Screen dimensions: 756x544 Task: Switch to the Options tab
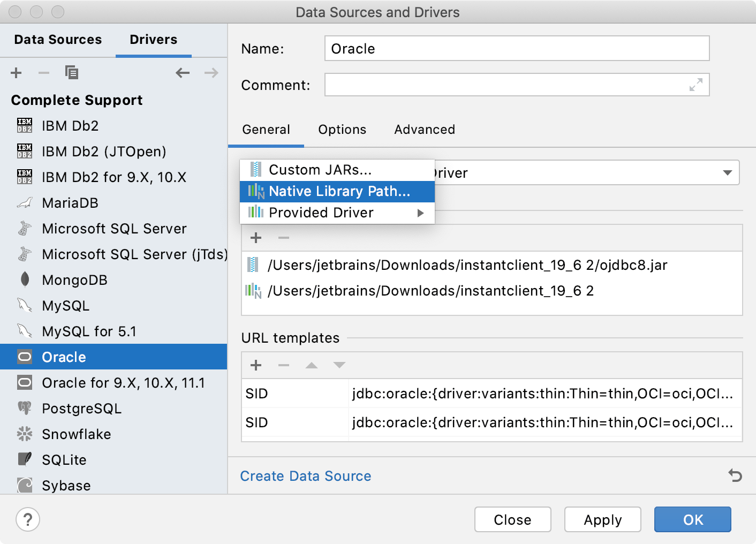[x=342, y=130]
